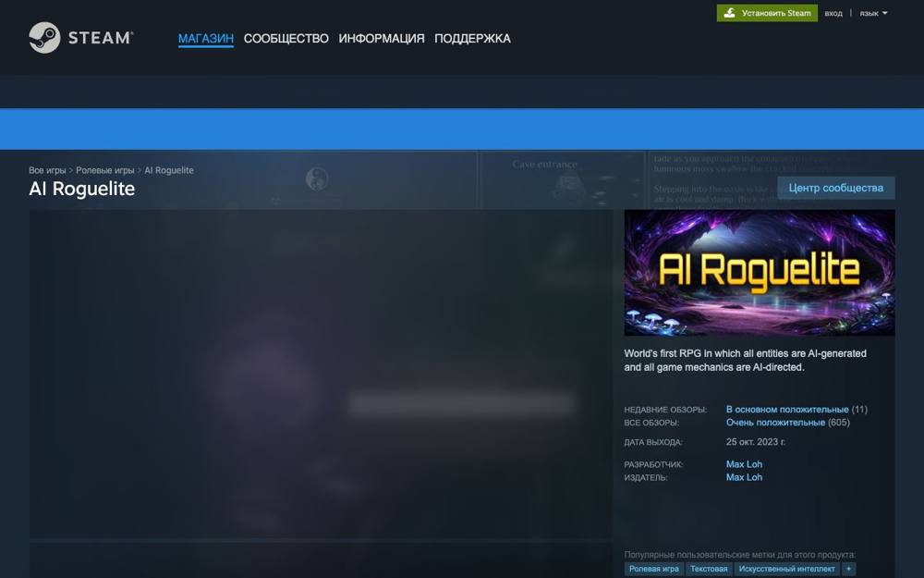Click the STEAM wordmark text
Viewport: 924px width, 578px height.
(x=101, y=38)
